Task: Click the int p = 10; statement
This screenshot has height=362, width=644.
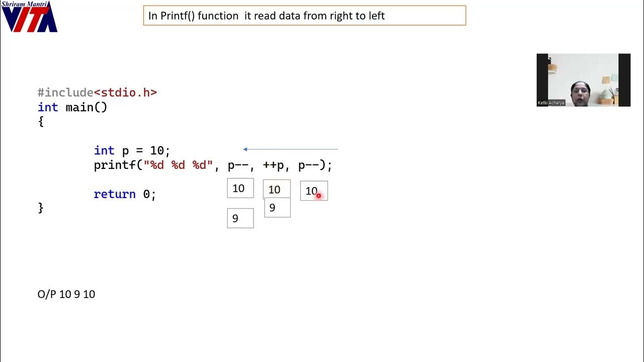Action: click(132, 150)
